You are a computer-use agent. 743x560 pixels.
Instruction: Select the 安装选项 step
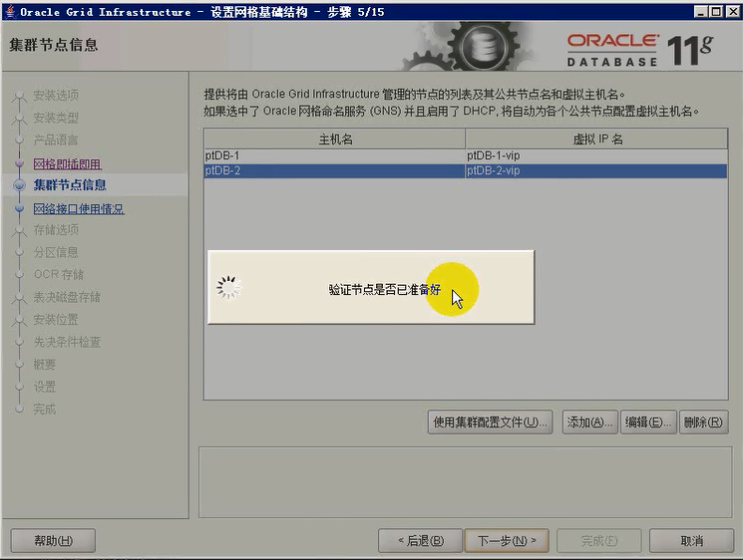point(56,95)
